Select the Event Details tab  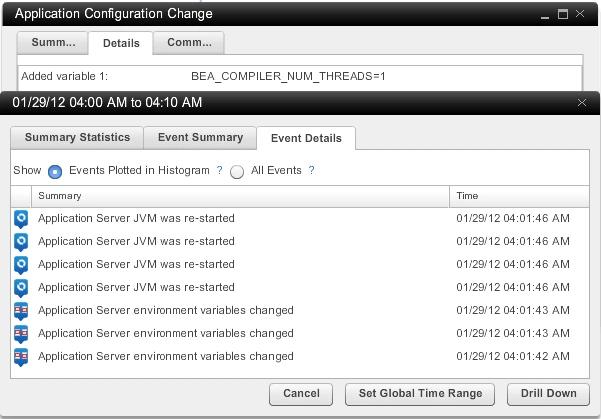[x=306, y=138]
